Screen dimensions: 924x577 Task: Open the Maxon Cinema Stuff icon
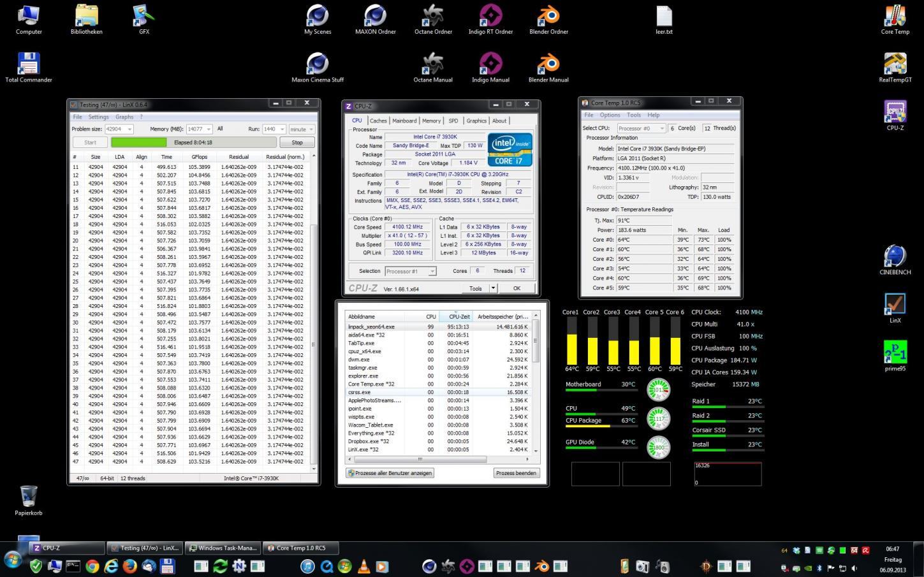(318, 68)
